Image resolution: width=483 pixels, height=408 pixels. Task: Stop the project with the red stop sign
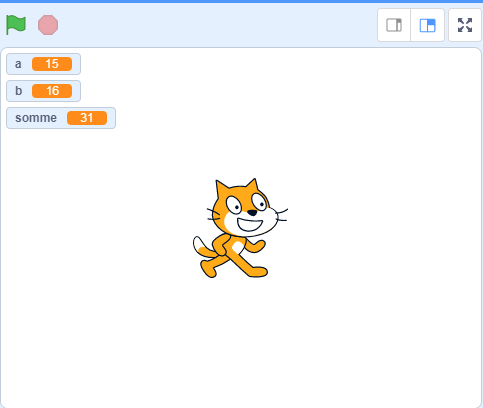coord(48,25)
